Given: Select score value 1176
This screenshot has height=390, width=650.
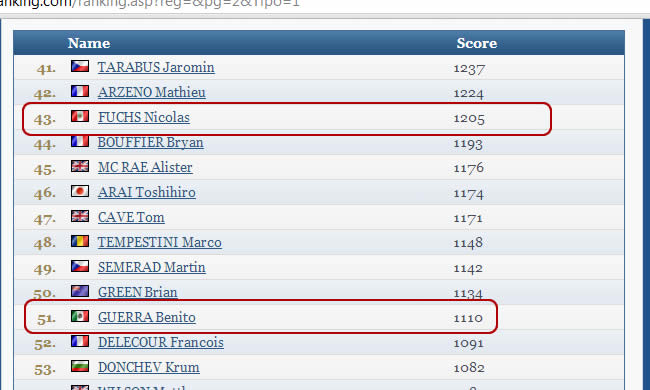Looking at the screenshot, I should (x=468, y=168).
